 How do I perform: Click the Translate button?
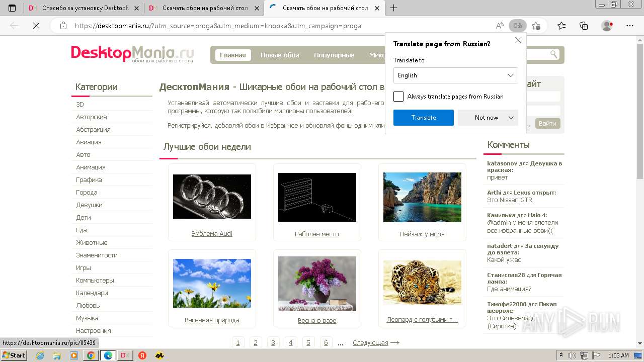tap(424, 118)
